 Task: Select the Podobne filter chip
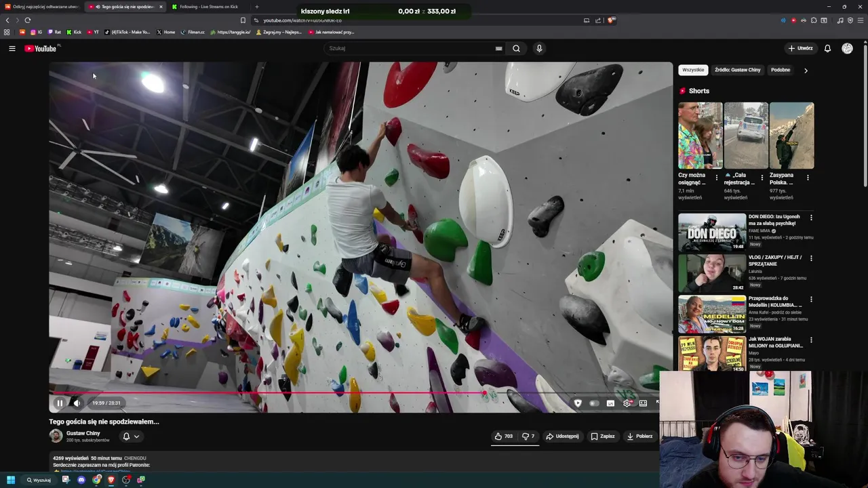click(781, 70)
